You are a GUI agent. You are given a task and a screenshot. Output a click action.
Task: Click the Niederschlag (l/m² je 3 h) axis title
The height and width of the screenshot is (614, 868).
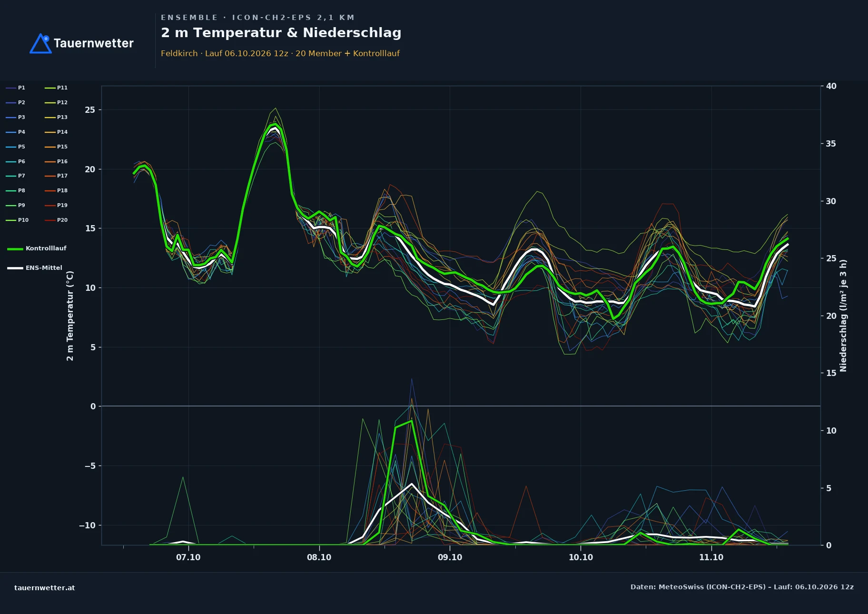(x=843, y=316)
